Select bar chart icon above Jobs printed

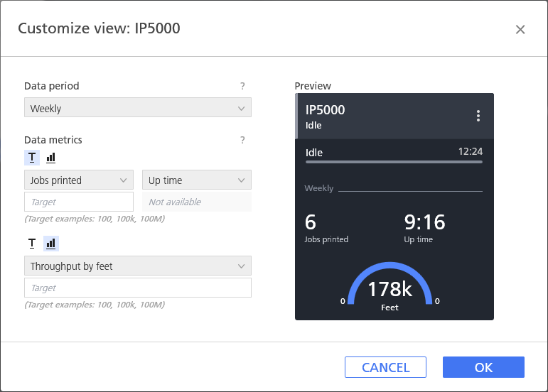coord(50,158)
